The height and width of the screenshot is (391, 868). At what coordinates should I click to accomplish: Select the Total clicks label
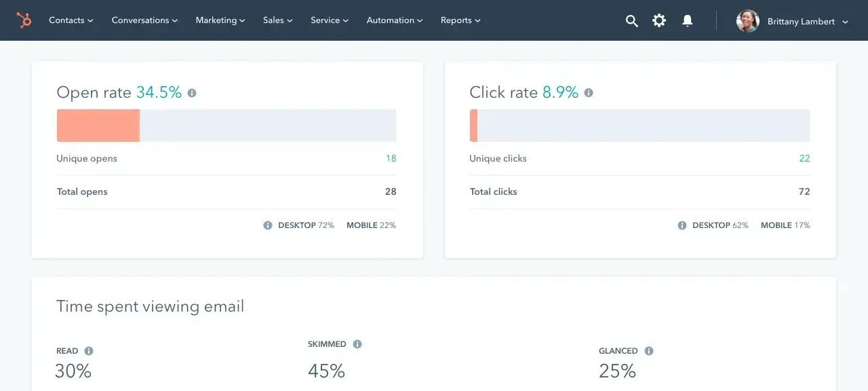click(494, 192)
